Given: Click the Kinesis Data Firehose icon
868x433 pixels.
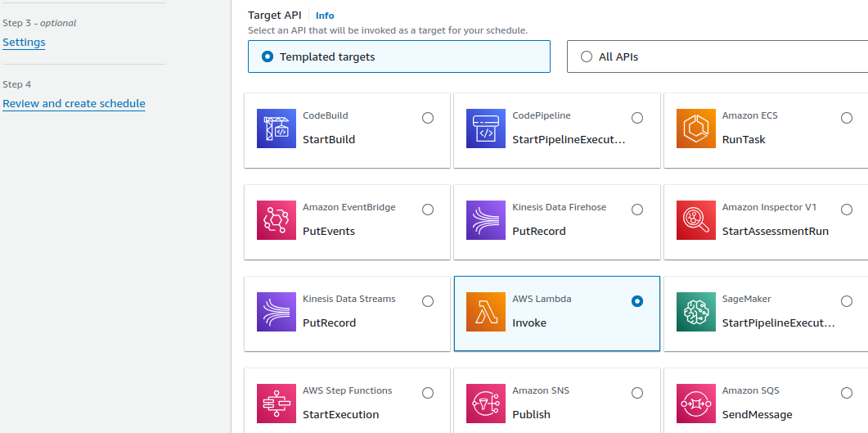Looking at the screenshot, I should pyautogui.click(x=486, y=220).
